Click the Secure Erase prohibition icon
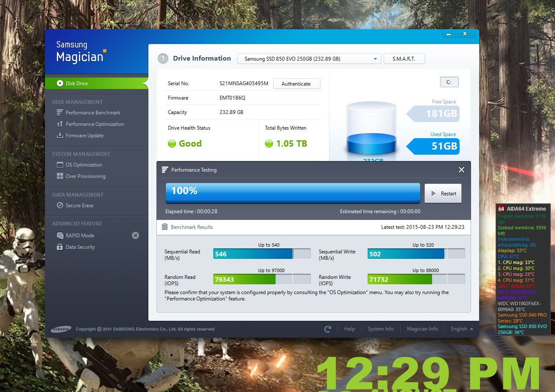Screen dimensions: 555x392 (60, 206)
